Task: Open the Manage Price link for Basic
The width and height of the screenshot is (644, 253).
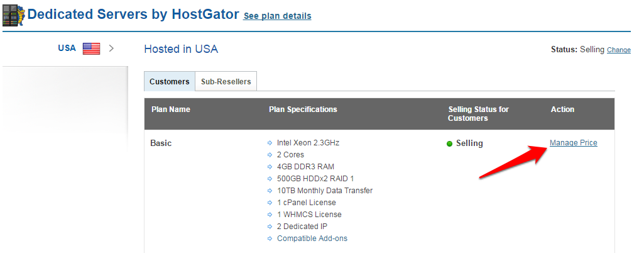Action: [x=574, y=143]
